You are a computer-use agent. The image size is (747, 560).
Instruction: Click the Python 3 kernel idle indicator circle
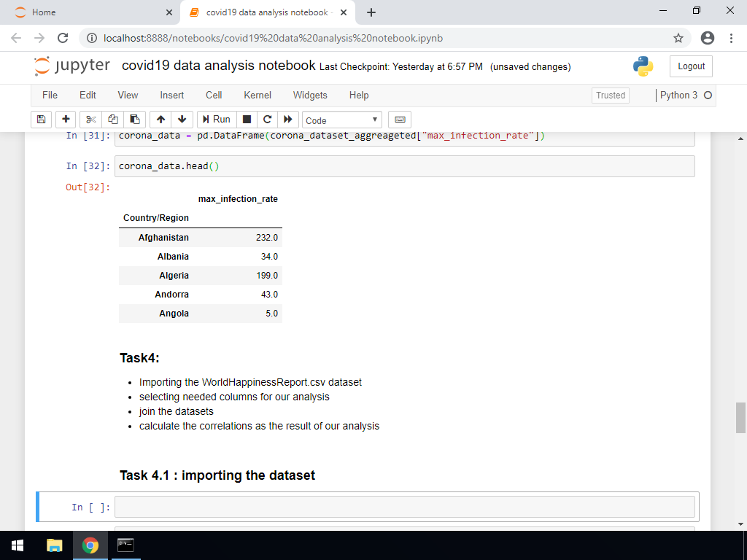(708, 96)
